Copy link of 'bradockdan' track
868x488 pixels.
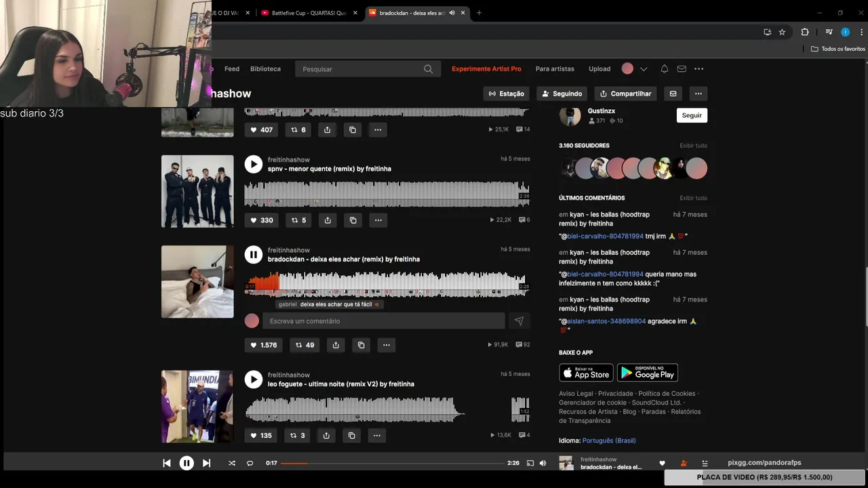click(x=361, y=345)
